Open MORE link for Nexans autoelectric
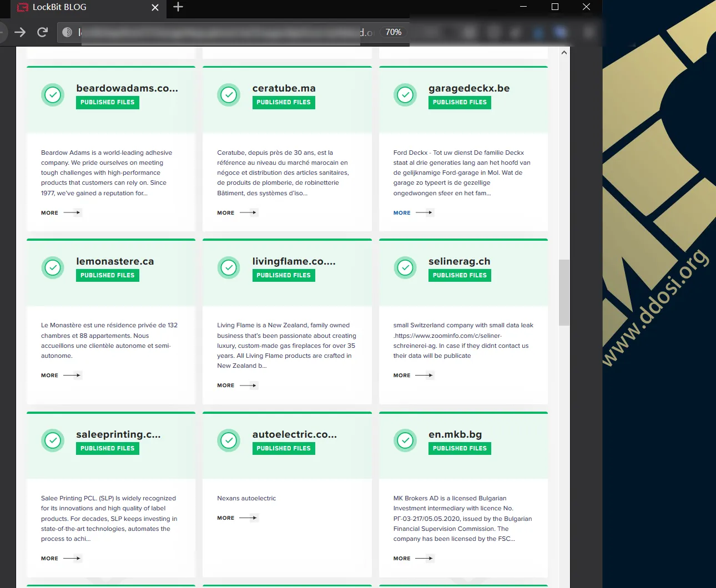This screenshot has height=588, width=716. coord(237,518)
